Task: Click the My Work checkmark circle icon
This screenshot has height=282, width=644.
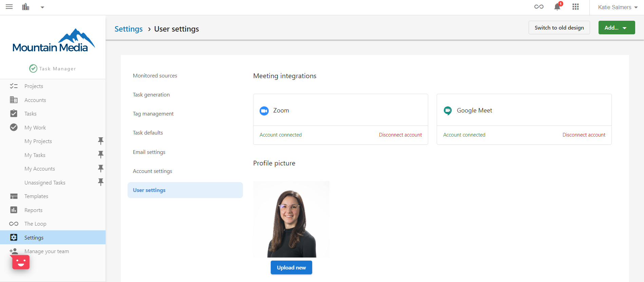Action: 14,127
